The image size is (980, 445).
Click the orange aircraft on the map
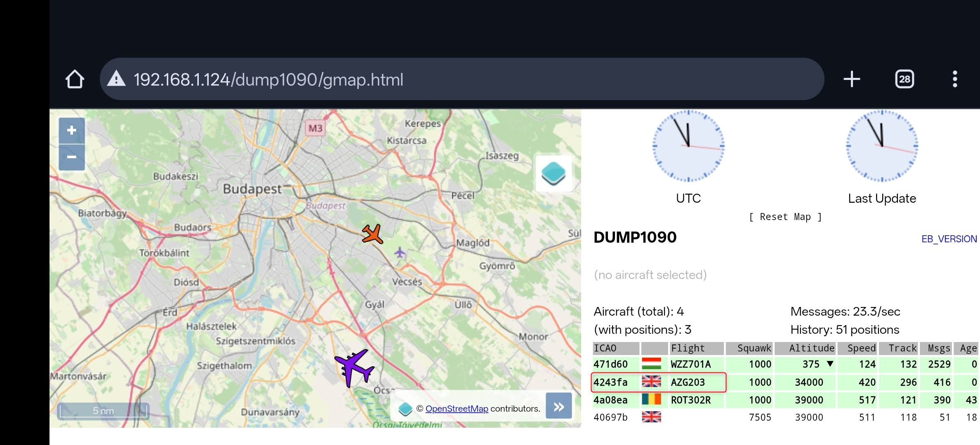372,234
